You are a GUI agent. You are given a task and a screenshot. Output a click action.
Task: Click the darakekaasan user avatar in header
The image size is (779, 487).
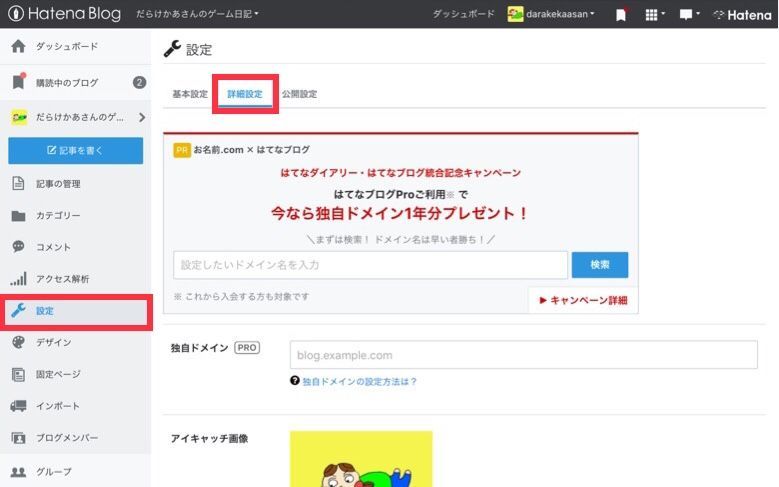point(515,14)
